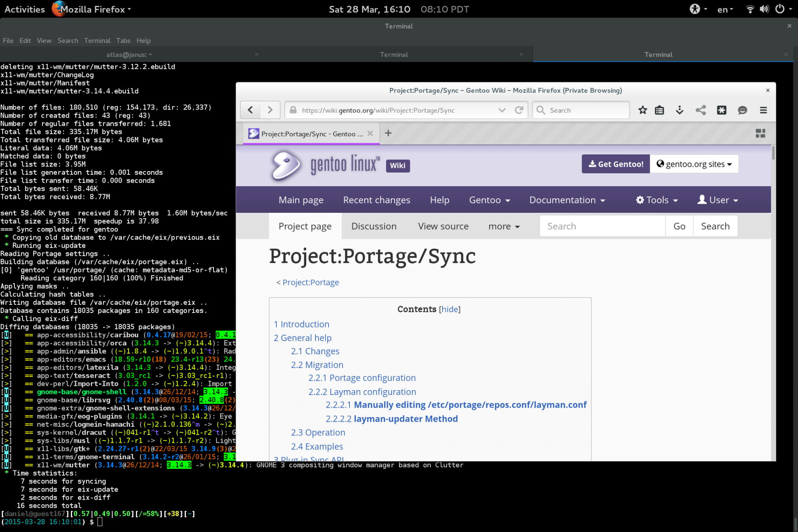
Task: Open the downloads panel icon
Action: tap(680, 110)
